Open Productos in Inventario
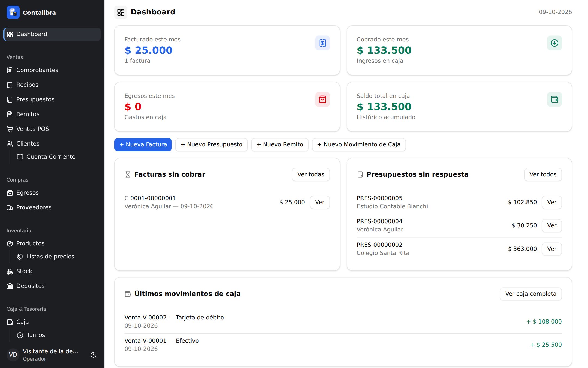Screen dimensions: 588x368 52,243
